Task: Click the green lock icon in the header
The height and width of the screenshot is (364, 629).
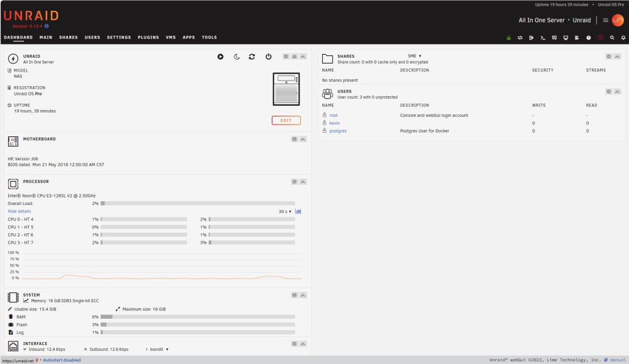Action: [x=509, y=38]
